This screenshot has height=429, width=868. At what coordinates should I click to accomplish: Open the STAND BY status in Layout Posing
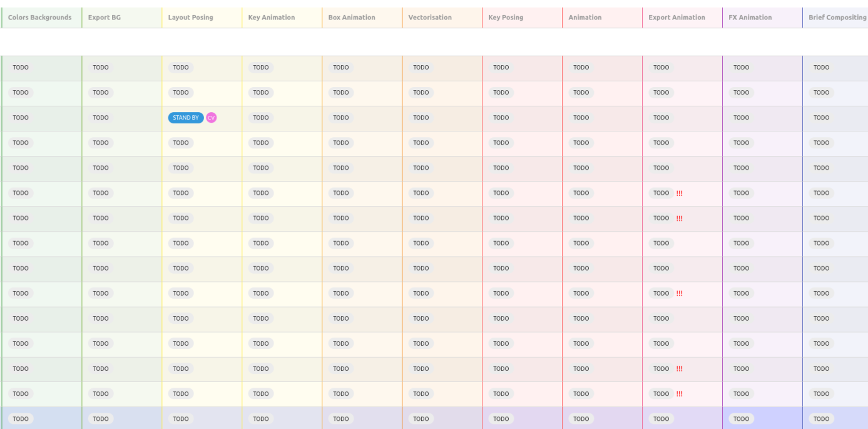(186, 118)
